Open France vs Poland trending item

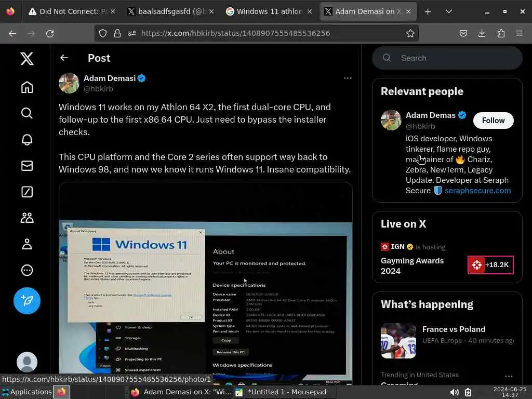[x=447, y=341]
